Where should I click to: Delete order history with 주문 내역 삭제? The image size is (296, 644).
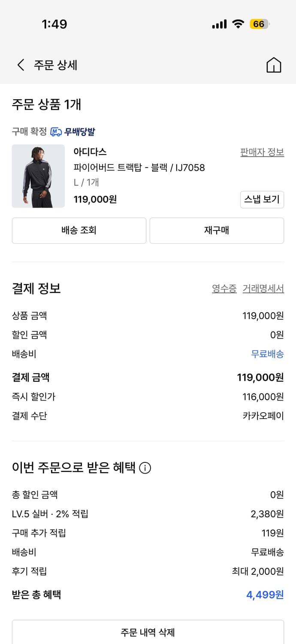(148, 632)
